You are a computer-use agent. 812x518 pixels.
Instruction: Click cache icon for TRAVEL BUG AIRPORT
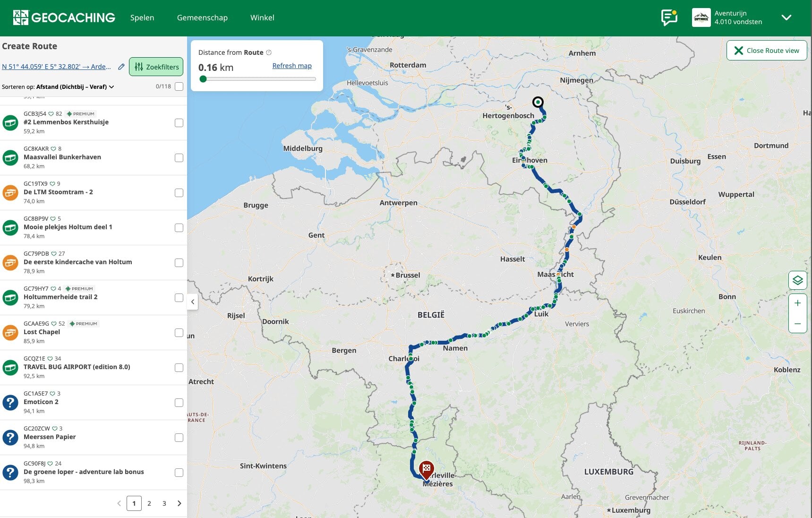click(10, 367)
